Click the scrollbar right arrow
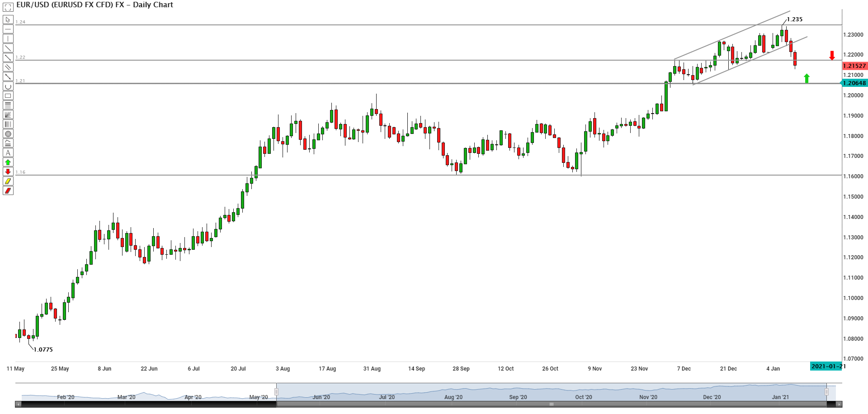This screenshot has height=414, width=868. (839, 404)
